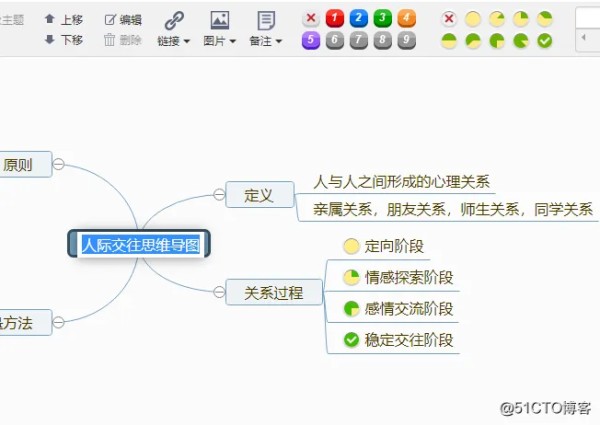Set priority 6 gray icon

(334, 40)
